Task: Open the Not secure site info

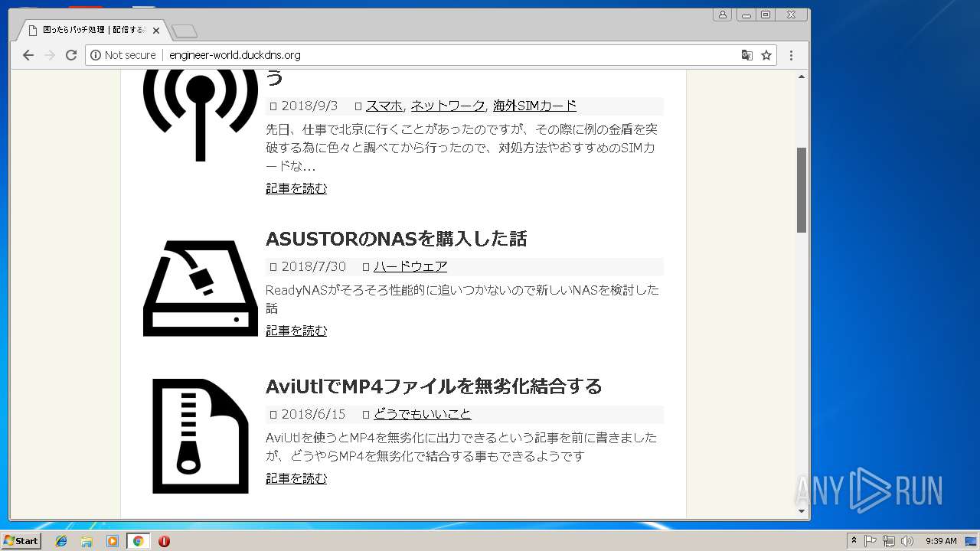Action: [123, 55]
